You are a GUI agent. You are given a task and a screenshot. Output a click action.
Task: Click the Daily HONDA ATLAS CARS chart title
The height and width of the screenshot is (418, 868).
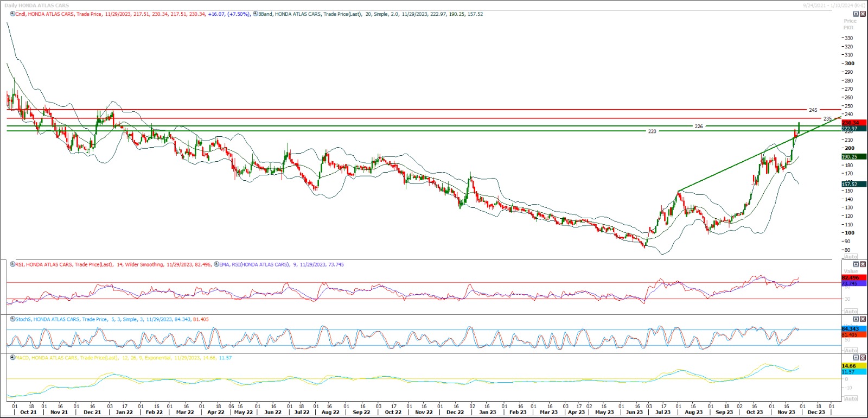(x=37, y=5)
